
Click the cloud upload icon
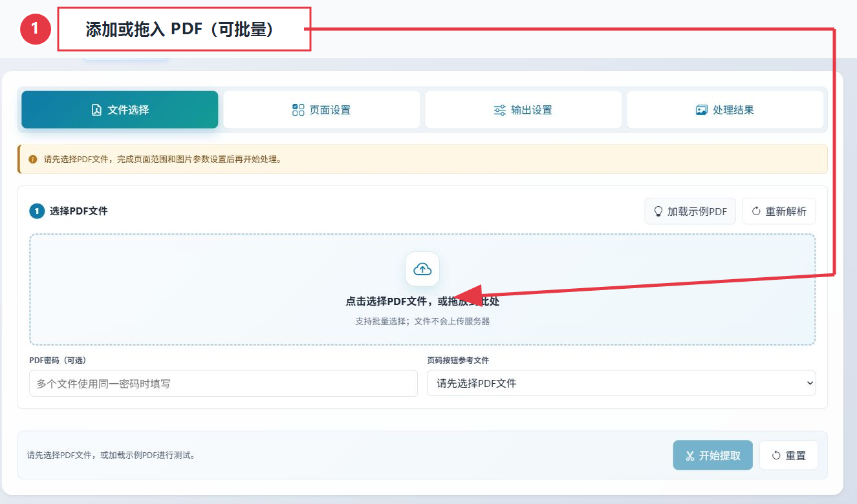422,269
